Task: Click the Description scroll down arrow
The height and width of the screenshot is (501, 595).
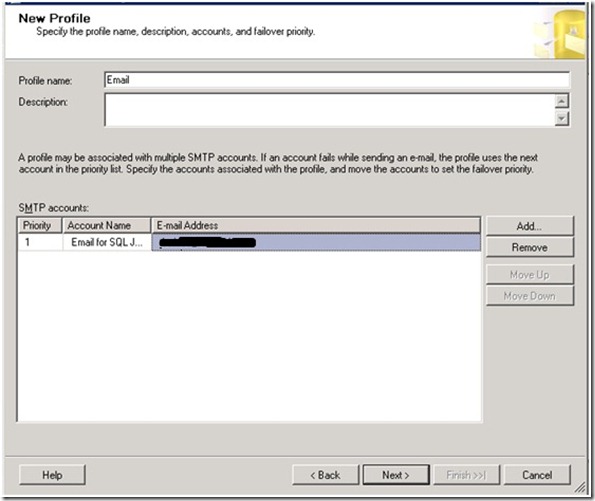Action: point(561,118)
